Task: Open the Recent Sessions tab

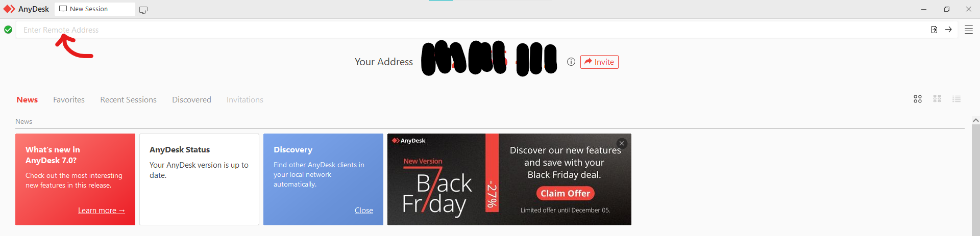Action: tap(128, 100)
